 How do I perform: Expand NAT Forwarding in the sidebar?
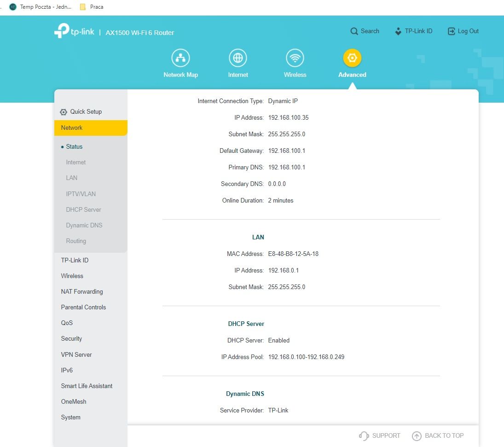pyautogui.click(x=82, y=292)
